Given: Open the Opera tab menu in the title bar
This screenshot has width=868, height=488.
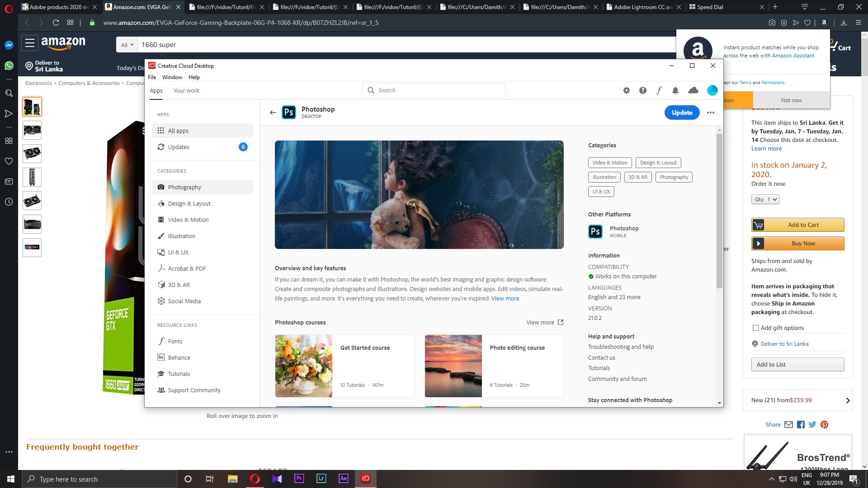Looking at the screenshot, I should [804, 7].
